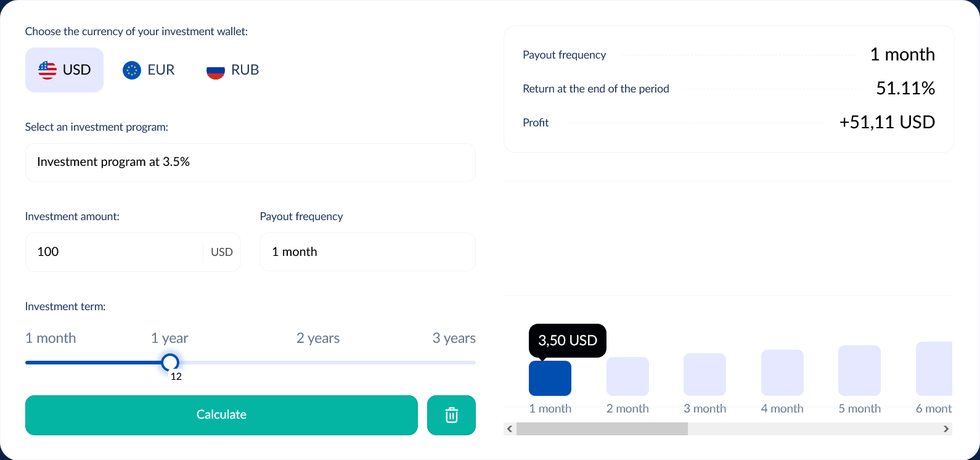Open the investment program dropdown
Screen dimensions: 980x460
250,162
